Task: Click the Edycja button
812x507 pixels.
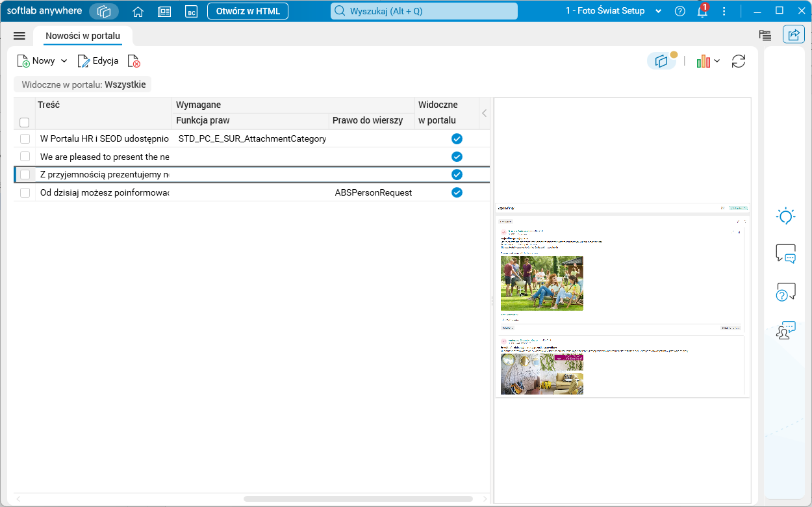Action: click(98, 61)
